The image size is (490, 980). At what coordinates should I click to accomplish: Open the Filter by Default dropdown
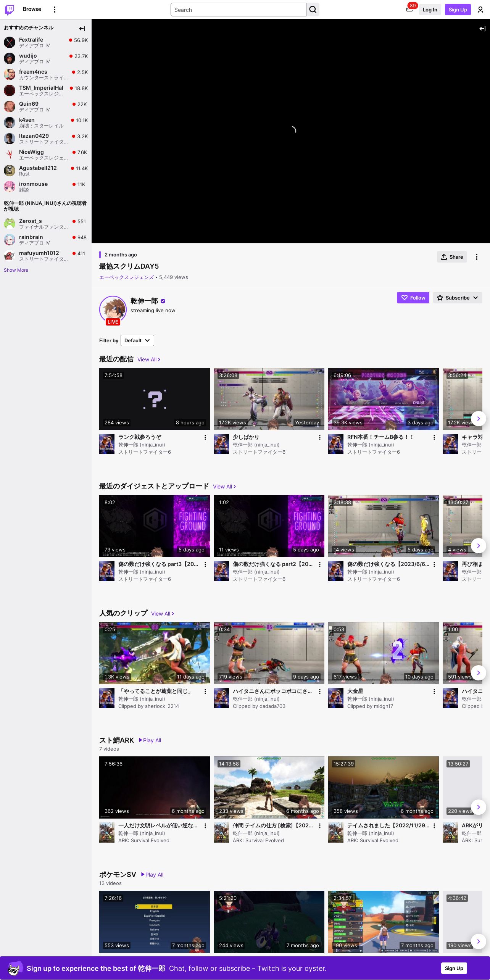coord(137,340)
